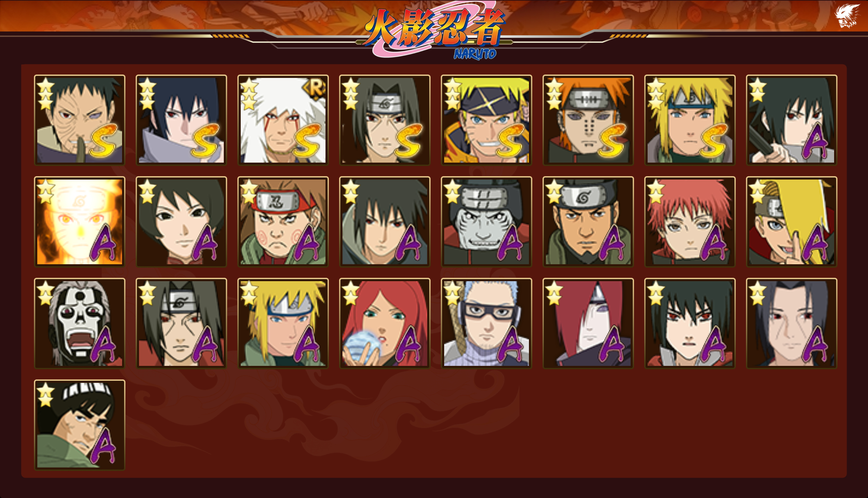Select the Asuma card with beard

[588, 222]
